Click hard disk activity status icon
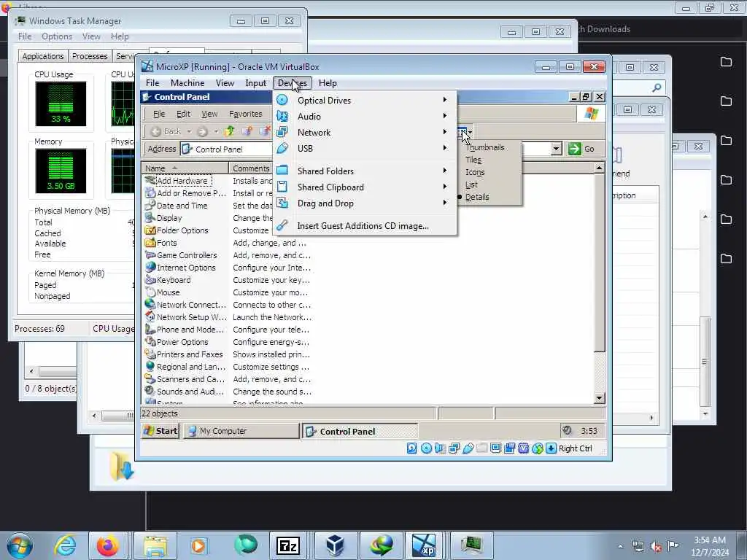 412,448
